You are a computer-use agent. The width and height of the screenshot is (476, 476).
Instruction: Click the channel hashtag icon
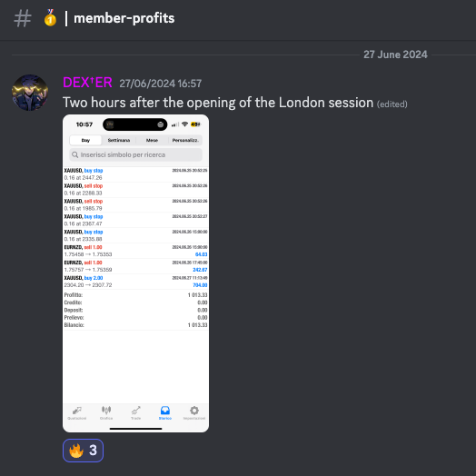click(23, 18)
